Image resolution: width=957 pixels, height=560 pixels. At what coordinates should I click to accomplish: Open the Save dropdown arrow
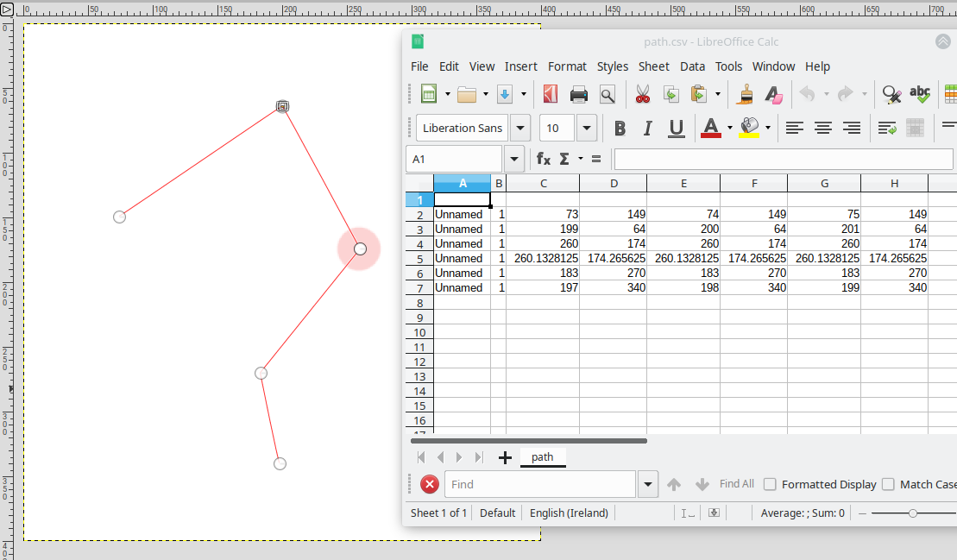pos(524,94)
